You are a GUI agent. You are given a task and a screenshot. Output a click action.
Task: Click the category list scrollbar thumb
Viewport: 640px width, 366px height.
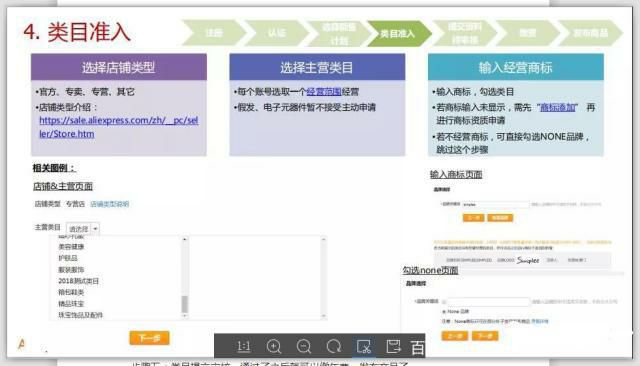click(184, 304)
